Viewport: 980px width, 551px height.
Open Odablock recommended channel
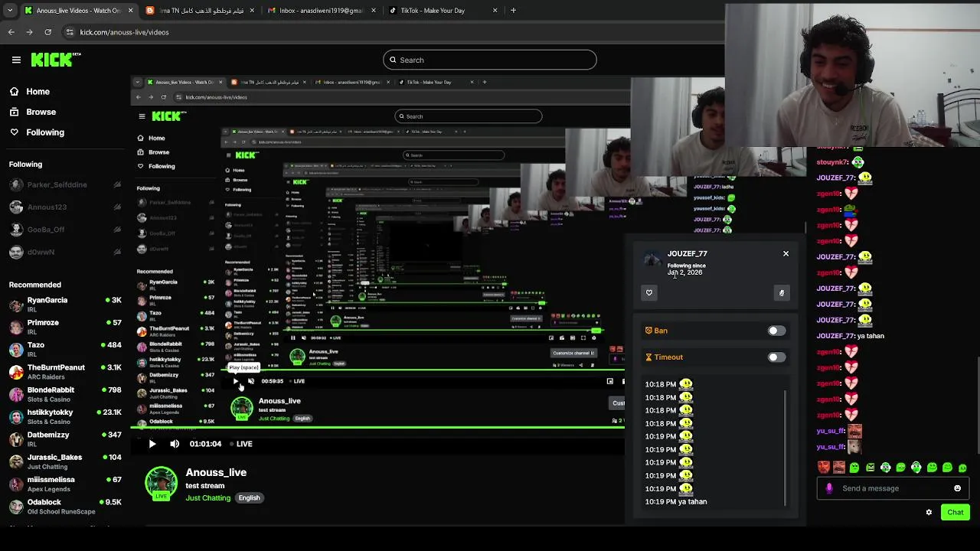pyautogui.click(x=64, y=507)
